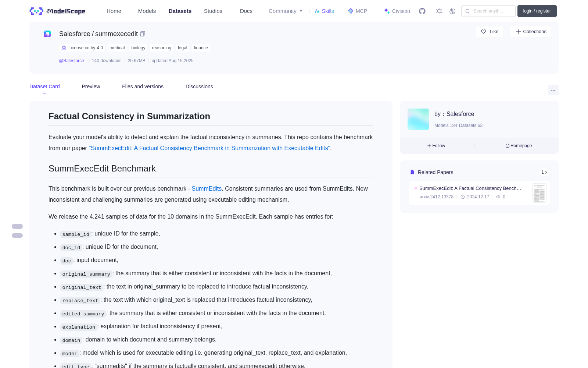Screen dimensions: 588x368
Task: Open the Datasets menu item
Action: 180,11
